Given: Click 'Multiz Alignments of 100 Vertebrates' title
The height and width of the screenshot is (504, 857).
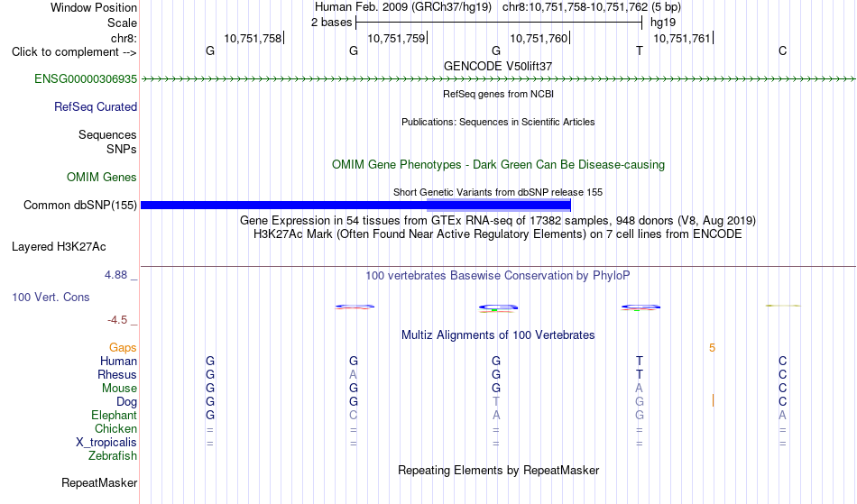Looking at the screenshot, I should coord(498,335).
